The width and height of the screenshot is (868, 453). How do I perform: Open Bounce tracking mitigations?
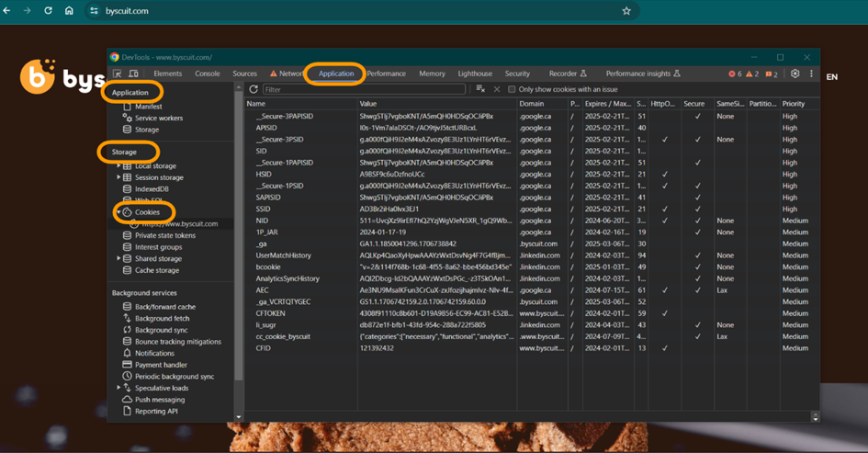pyautogui.click(x=177, y=342)
